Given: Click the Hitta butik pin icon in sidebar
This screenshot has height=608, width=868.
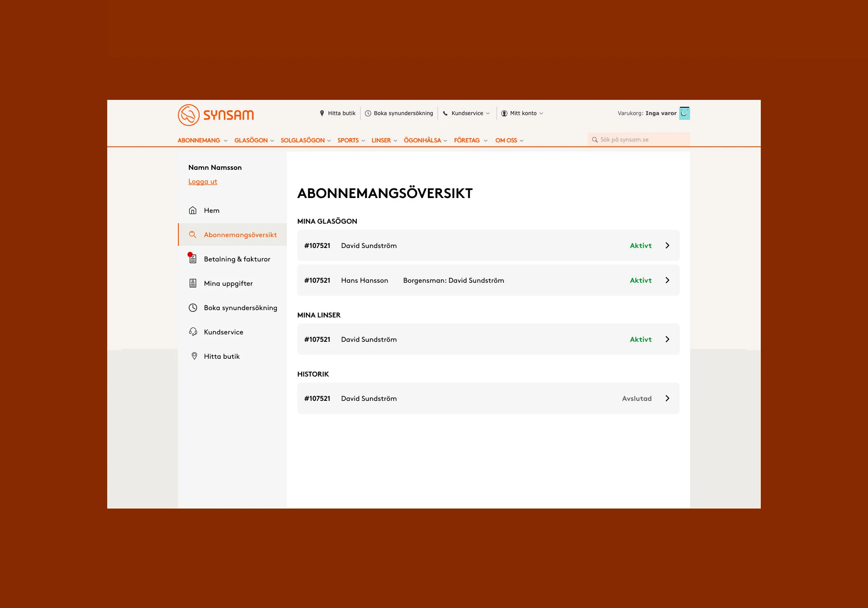Looking at the screenshot, I should (194, 356).
